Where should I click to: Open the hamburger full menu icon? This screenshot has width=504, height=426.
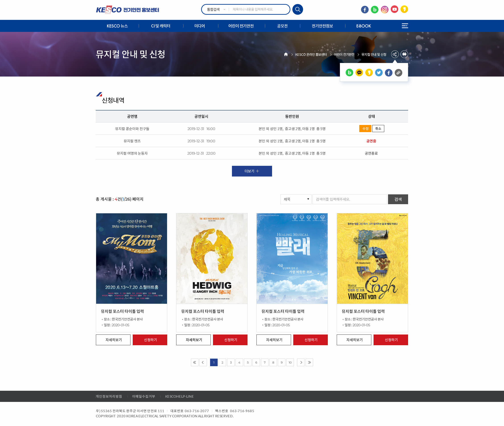[405, 26]
